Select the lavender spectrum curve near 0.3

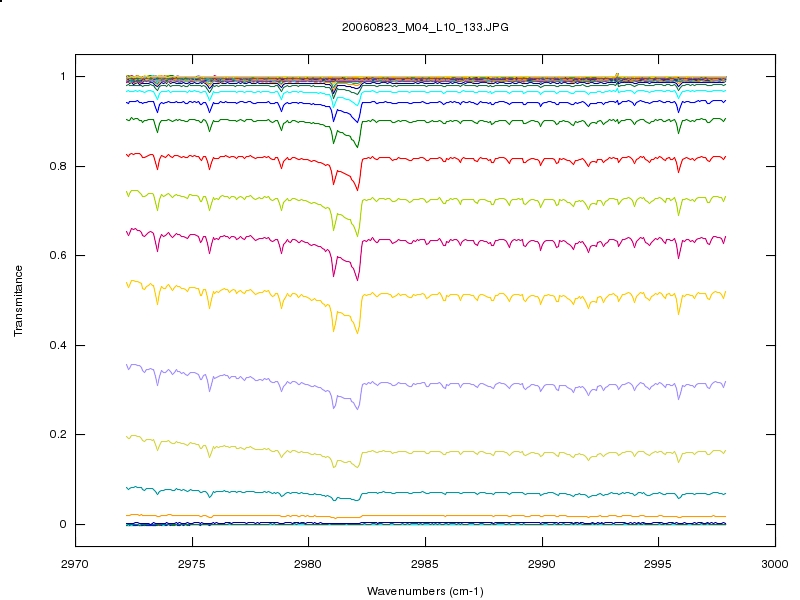click(426, 384)
